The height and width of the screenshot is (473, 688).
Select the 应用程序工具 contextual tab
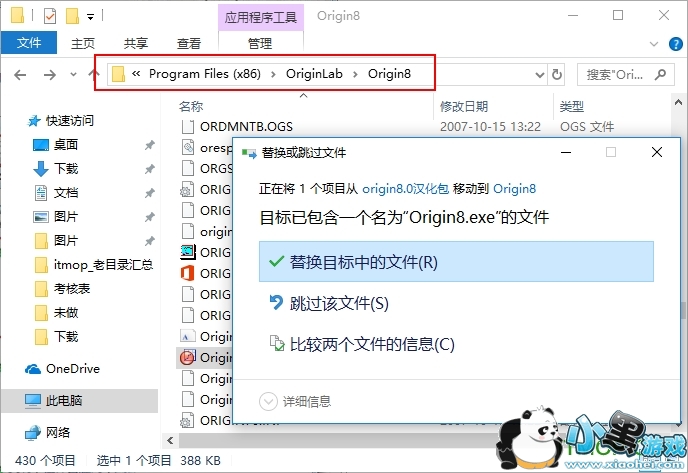pyautogui.click(x=261, y=17)
